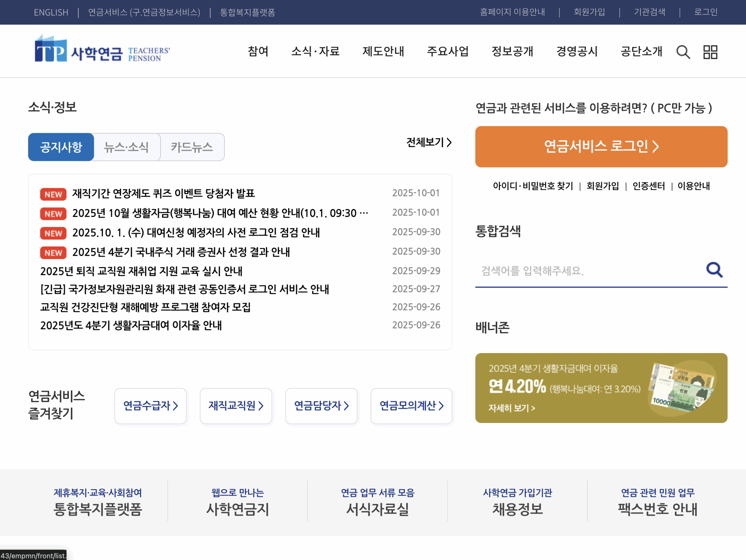Select the 연금수급자 favorite button
746x560 pixels.
coord(150,406)
